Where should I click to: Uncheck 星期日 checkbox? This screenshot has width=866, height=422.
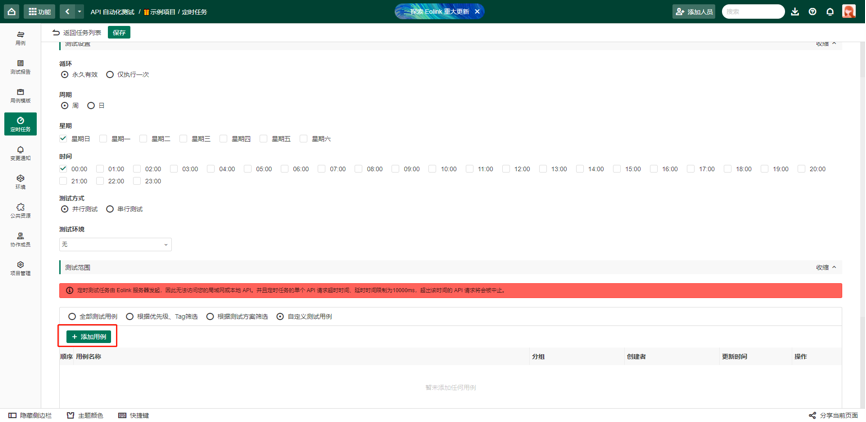63,139
